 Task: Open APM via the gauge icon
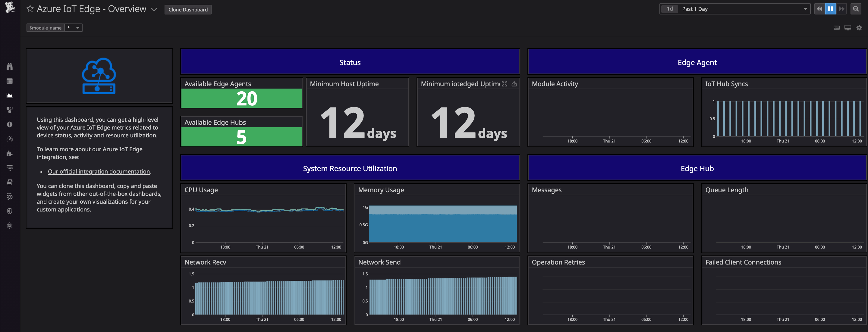(x=10, y=139)
